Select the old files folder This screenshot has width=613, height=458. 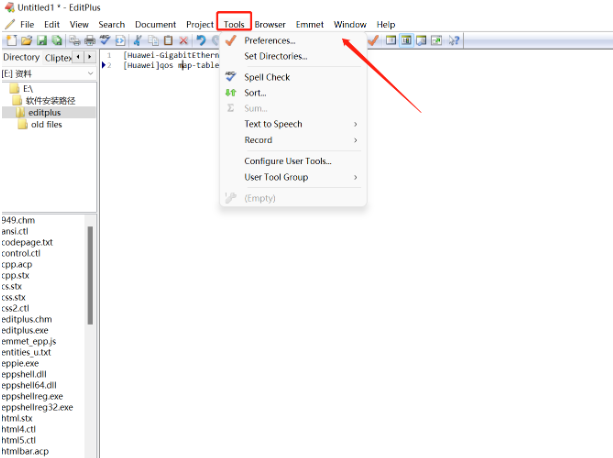(x=47, y=124)
